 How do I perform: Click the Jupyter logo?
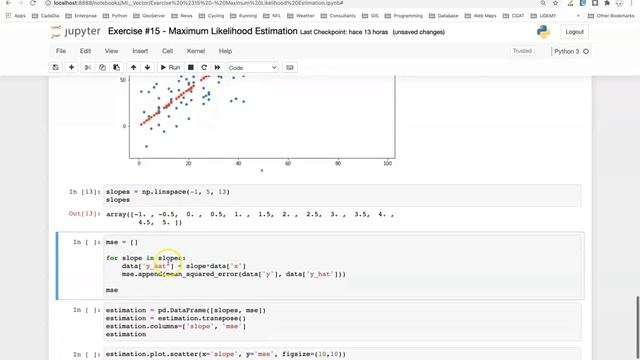(76, 31)
